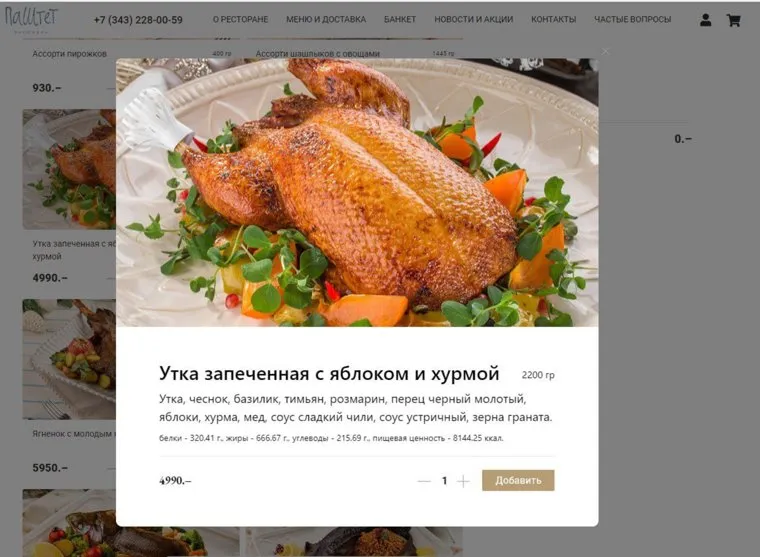Open Новости и акции section
The width and height of the screenshot is (760, 557).
(474, 19)
